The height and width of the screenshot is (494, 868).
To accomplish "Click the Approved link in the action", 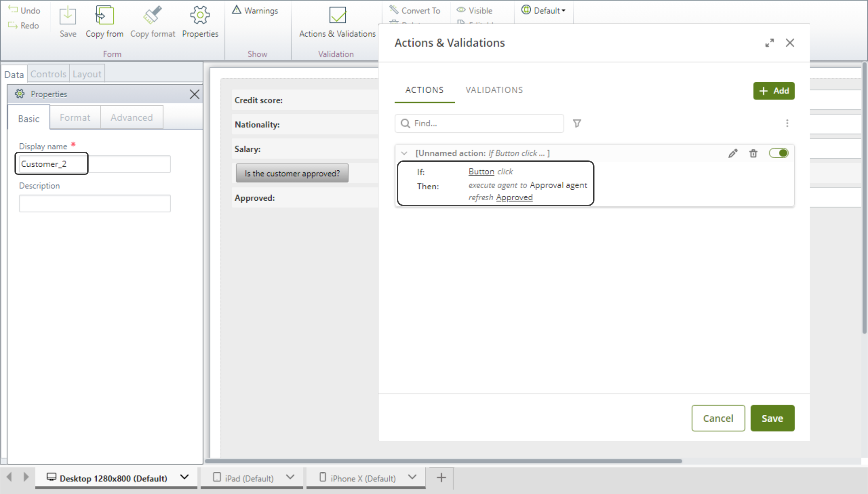I will click(x=514, y=198).
